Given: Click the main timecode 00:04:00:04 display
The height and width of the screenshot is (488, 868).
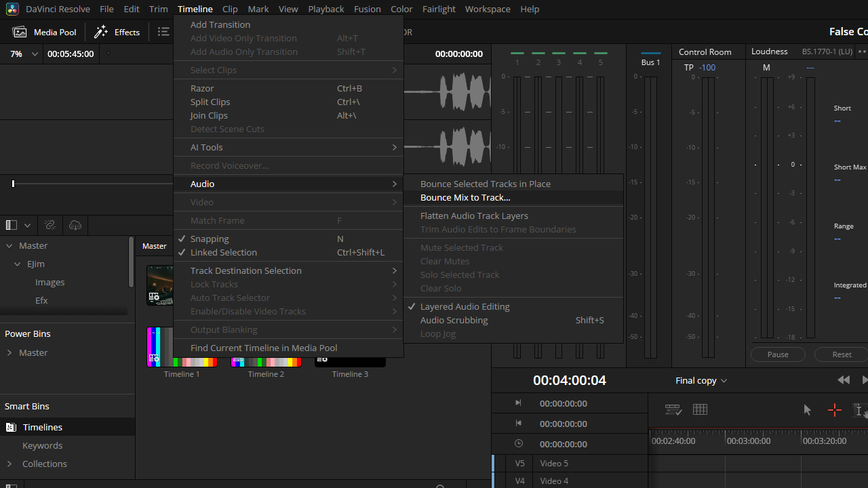Looking at the screenshot, I should pos(570,380).
